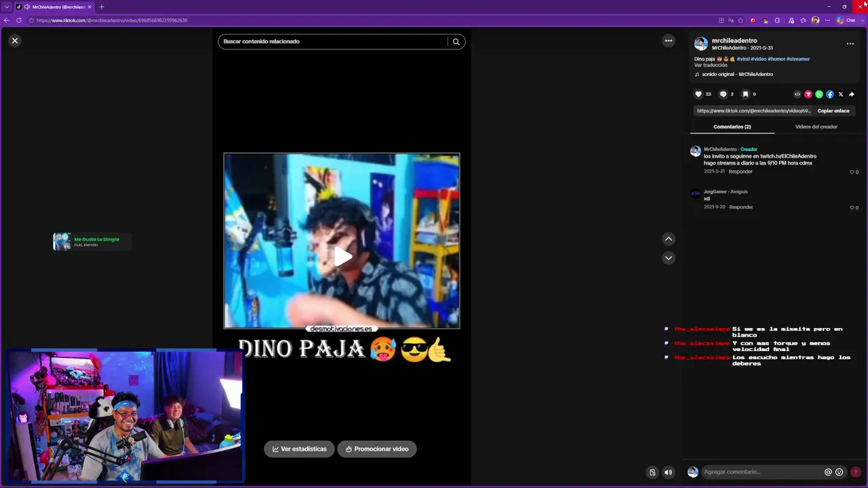Post comment with the red arrow button

(x=855, y=472)
